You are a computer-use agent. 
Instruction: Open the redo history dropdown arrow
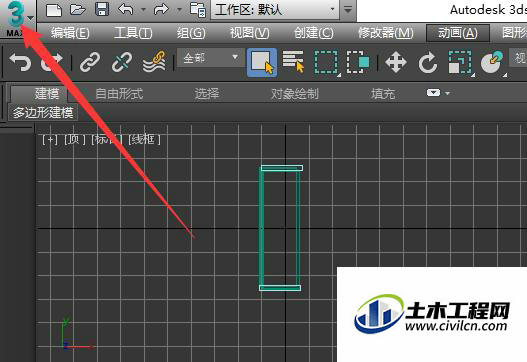coord(179,10)
